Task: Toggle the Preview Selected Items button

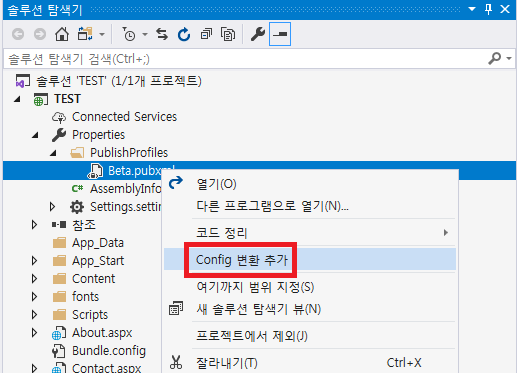Action: pyautogui.click(x=280, y=34)
